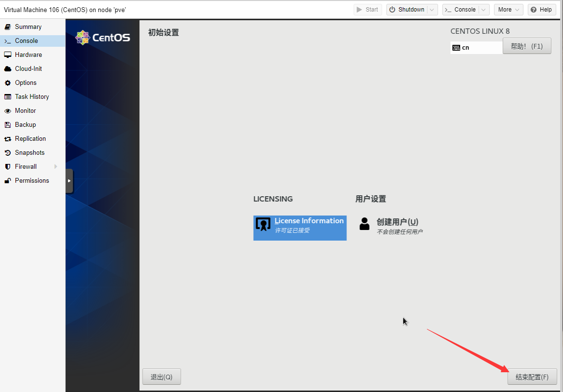Click the Firewall shield icon
This screenshot has width=563, height=392.
coord(8,167)
